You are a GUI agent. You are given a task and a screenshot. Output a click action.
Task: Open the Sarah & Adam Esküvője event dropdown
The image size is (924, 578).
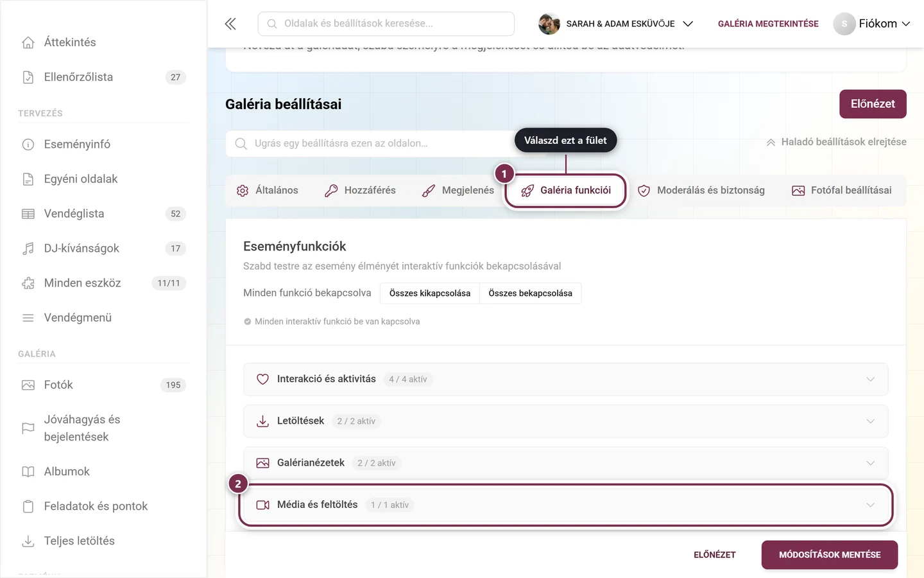(616, 24)
